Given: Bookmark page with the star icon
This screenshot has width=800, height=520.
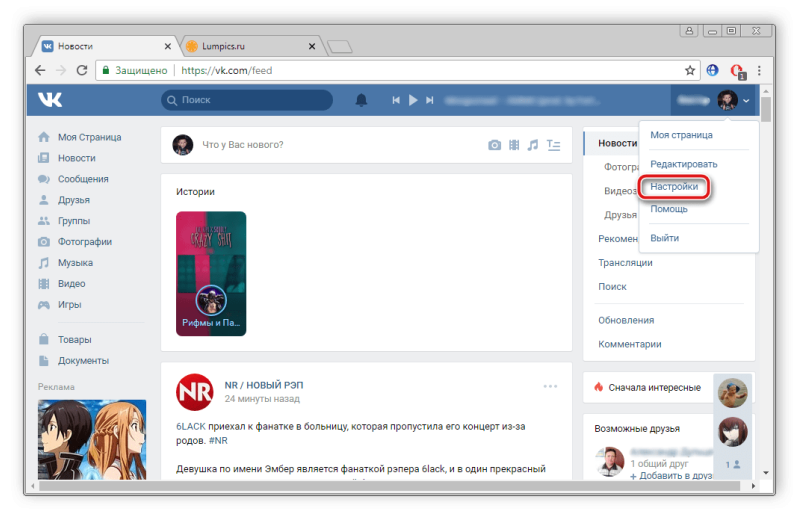Looking at the screenshot, I should [690, 70].
